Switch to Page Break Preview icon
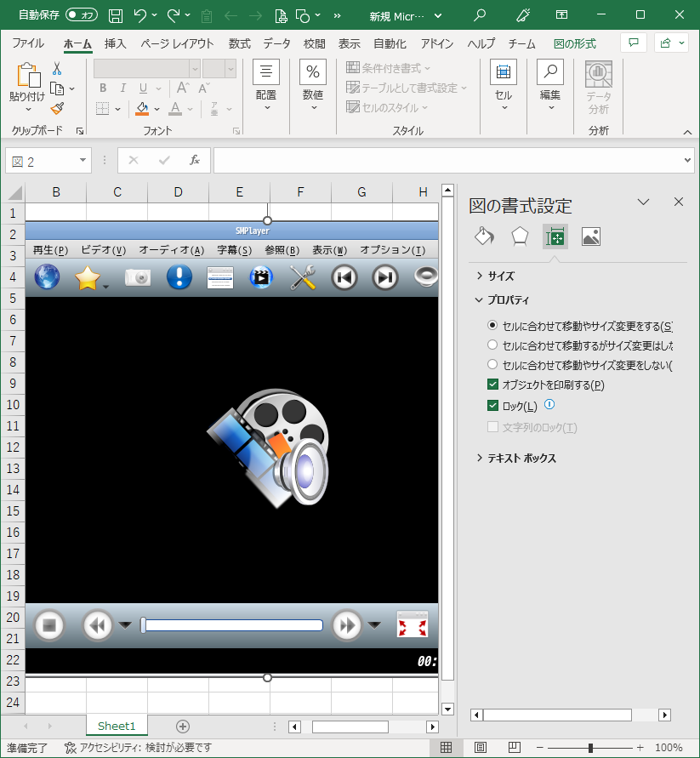 pos(514,747)
